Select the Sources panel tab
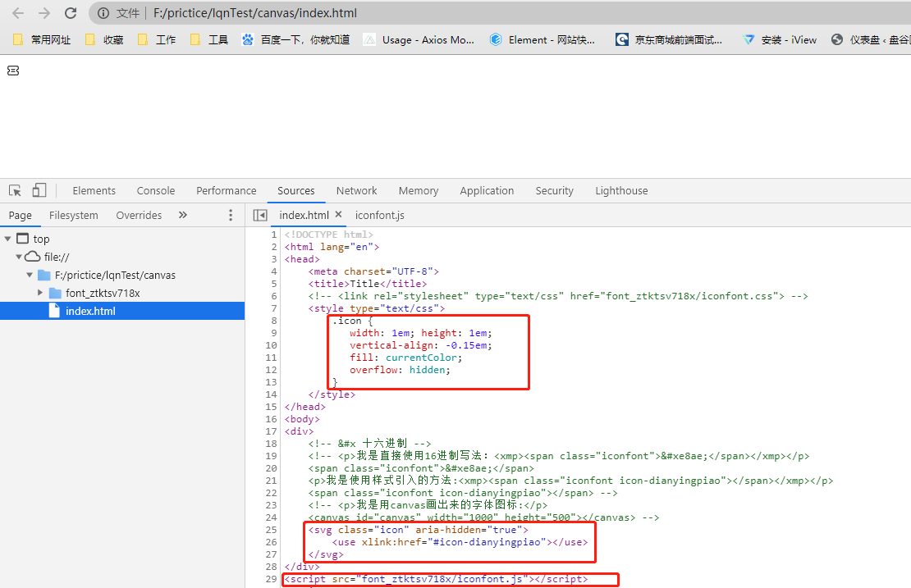The image size is (911, 588). point(295,190)
